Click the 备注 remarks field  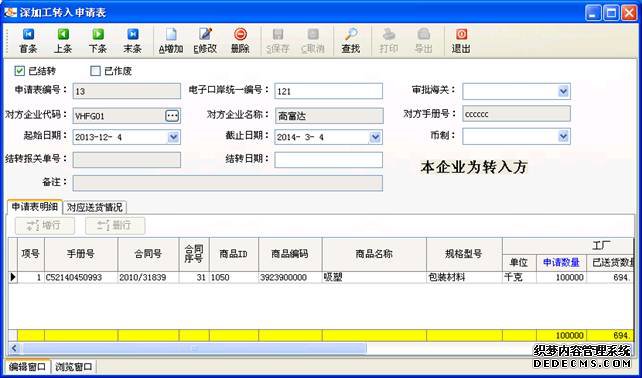click(228, 183)
